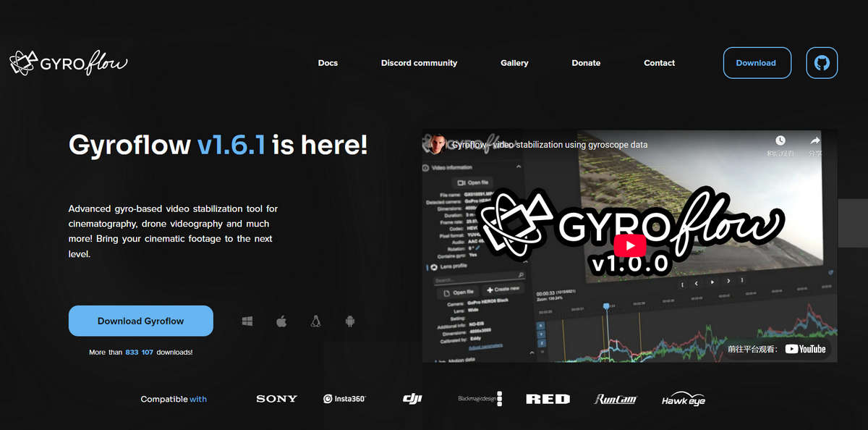Screen dimensions: 868x430
Task: Open the Gallery menu item
Action: (x=514, y=63)
